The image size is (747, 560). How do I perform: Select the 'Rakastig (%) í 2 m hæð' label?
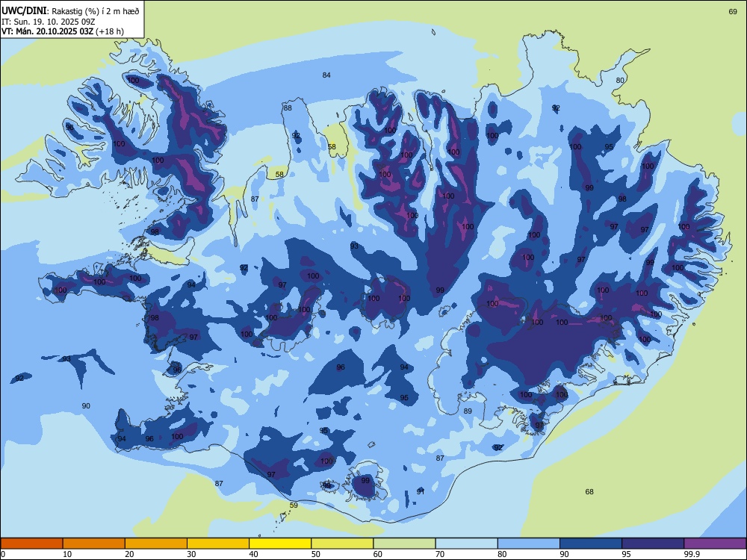(96, 11)
